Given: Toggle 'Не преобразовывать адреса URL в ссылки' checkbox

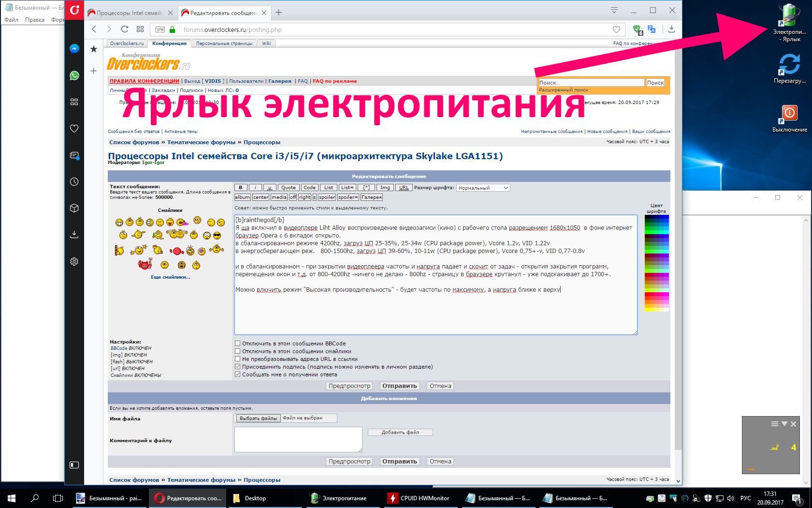Looking at the screenshot, I should tap(237, 359).
